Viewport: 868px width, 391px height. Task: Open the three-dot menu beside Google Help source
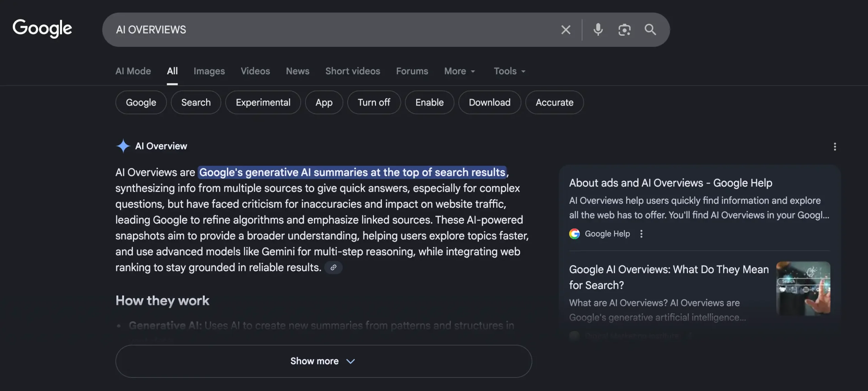pos(641,234)
